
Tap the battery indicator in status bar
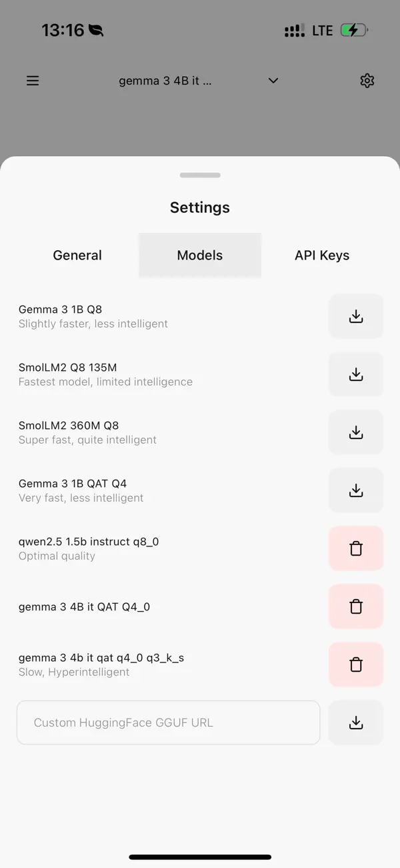pos(354,30)
